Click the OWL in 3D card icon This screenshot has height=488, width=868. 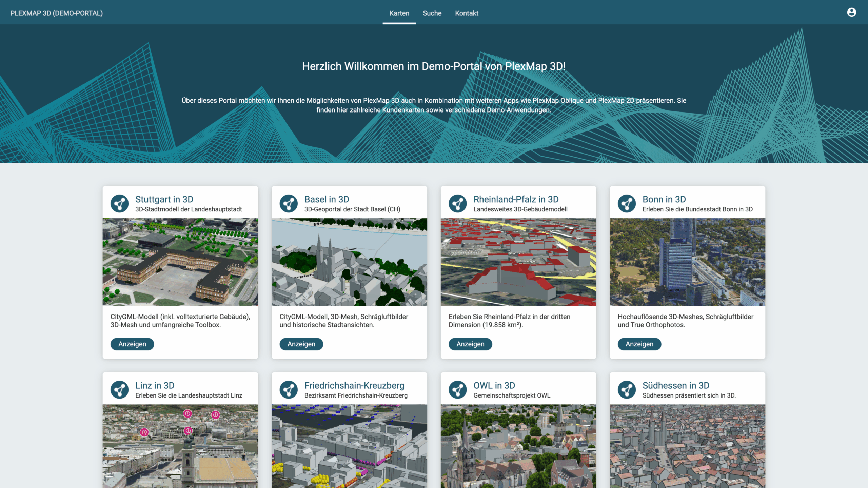point(458,390)
